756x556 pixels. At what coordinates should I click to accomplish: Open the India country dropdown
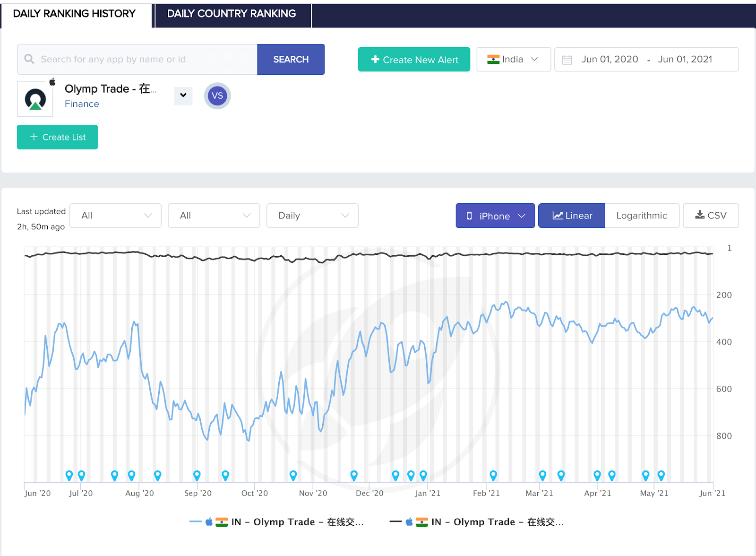(514, 59)
